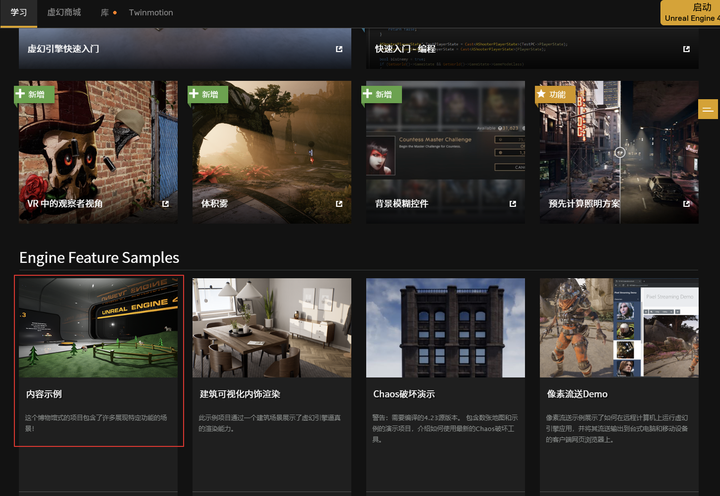Open the 库 tab
This screenshot has height=496, width=720.
pos(105,12)
